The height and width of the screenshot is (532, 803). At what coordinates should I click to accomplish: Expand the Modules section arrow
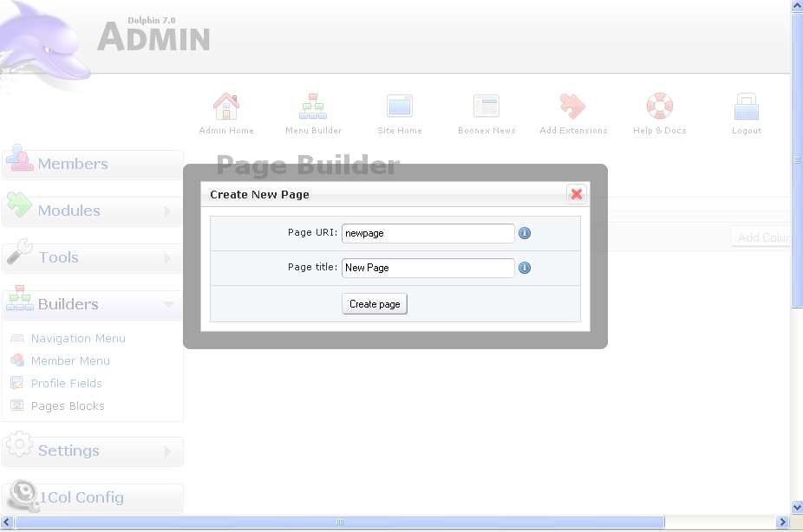[x=168, y=211]
